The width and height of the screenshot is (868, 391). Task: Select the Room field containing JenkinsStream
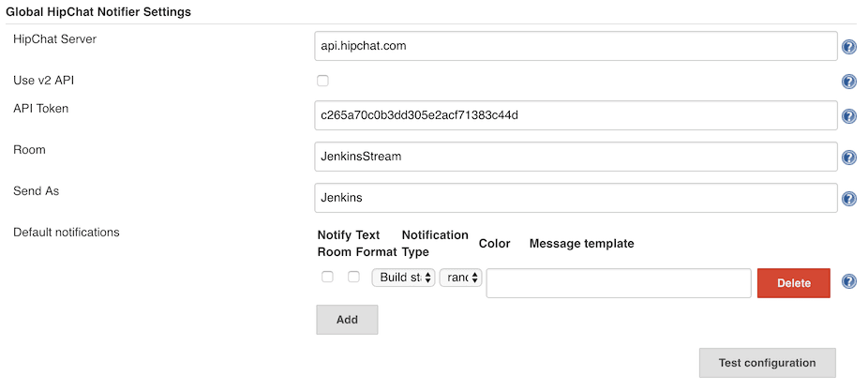tap(576, 157)
